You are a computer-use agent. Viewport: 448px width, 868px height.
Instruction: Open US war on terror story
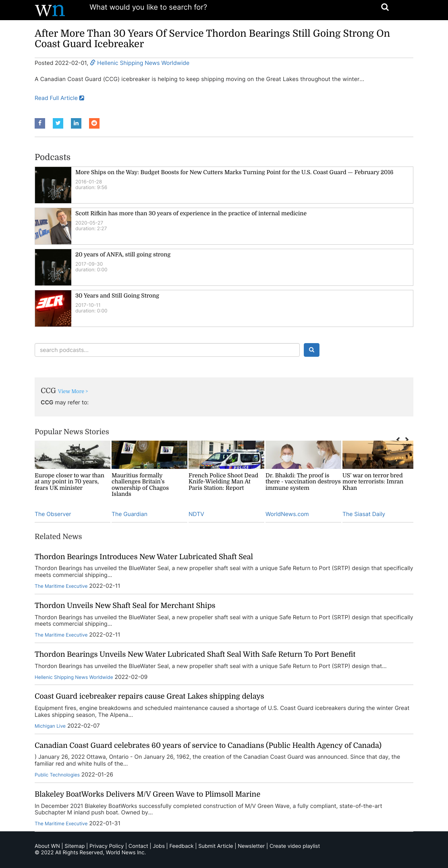pos(373,482)
